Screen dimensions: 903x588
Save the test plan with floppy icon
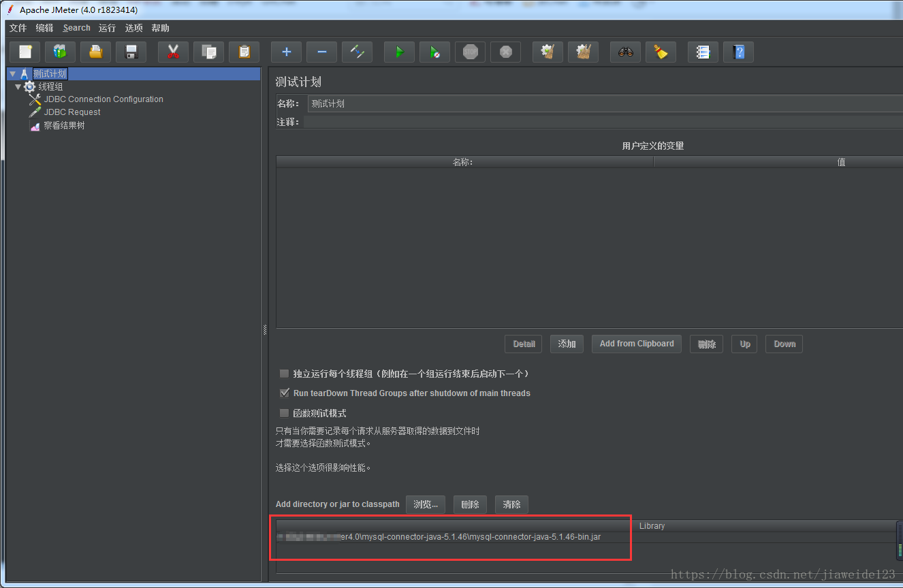tap(131, 52)
